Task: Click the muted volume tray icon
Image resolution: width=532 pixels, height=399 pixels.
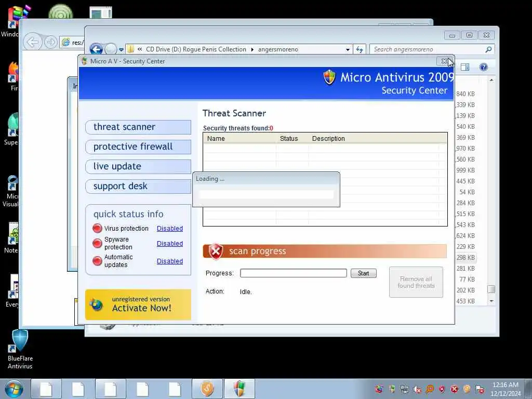Action: point(417,389)
